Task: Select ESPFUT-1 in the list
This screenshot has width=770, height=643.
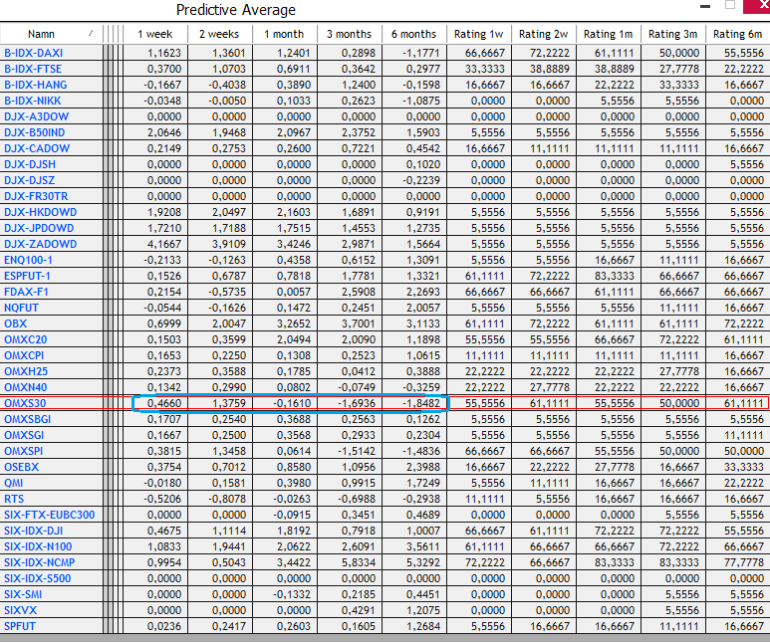Action: point(27,276)
